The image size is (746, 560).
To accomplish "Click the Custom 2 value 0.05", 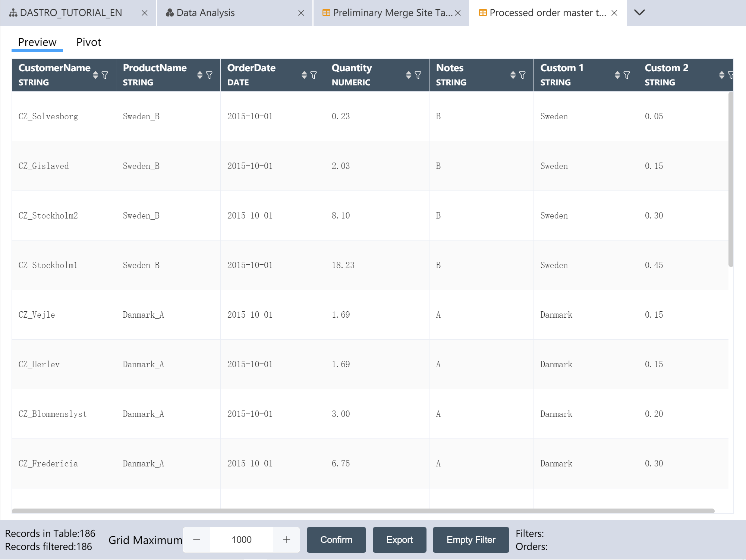I will tap(654, 116).
